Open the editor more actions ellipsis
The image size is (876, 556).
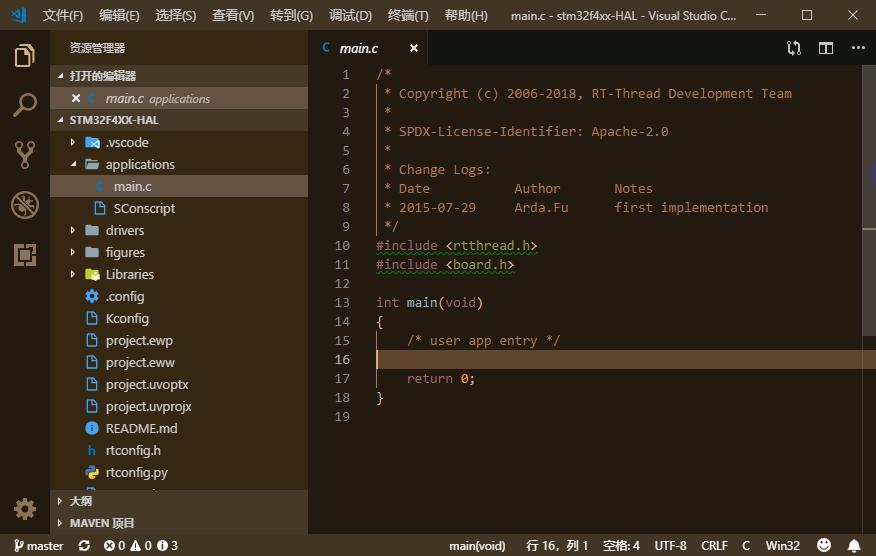tap(858, 48)
